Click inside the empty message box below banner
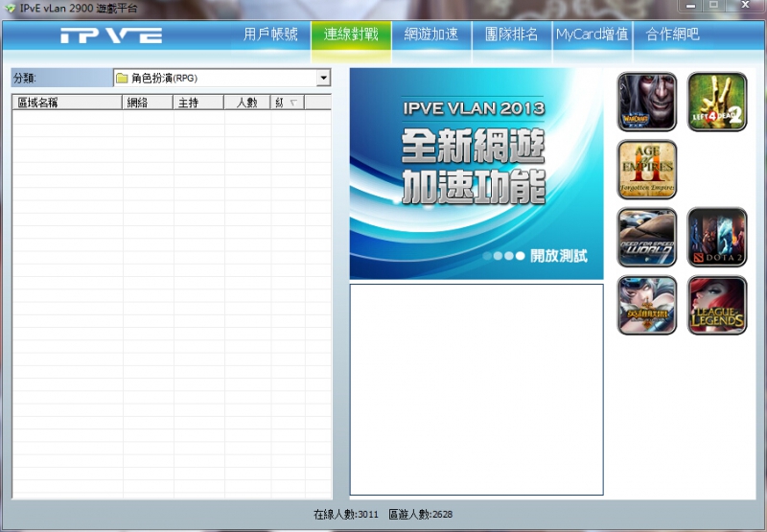The width and height of the screenshot is (767, 532). [x=476, y=389]
